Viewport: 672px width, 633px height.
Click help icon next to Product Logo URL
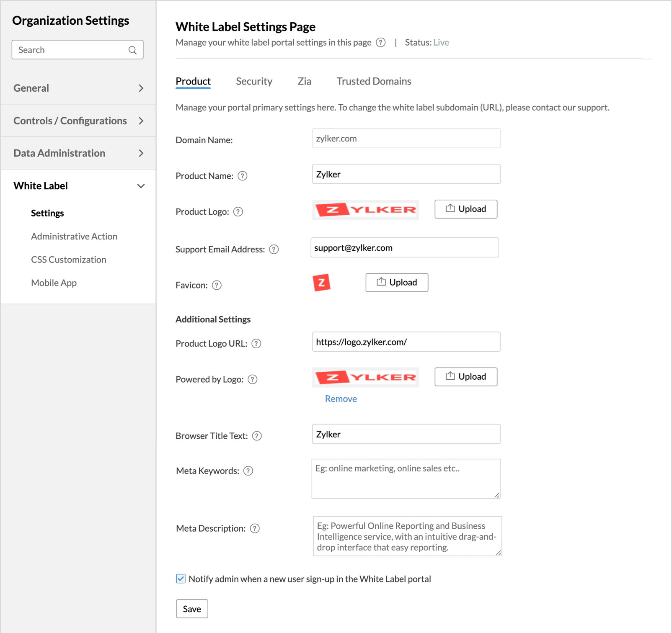pyautogui.click(x=256, y=344)
